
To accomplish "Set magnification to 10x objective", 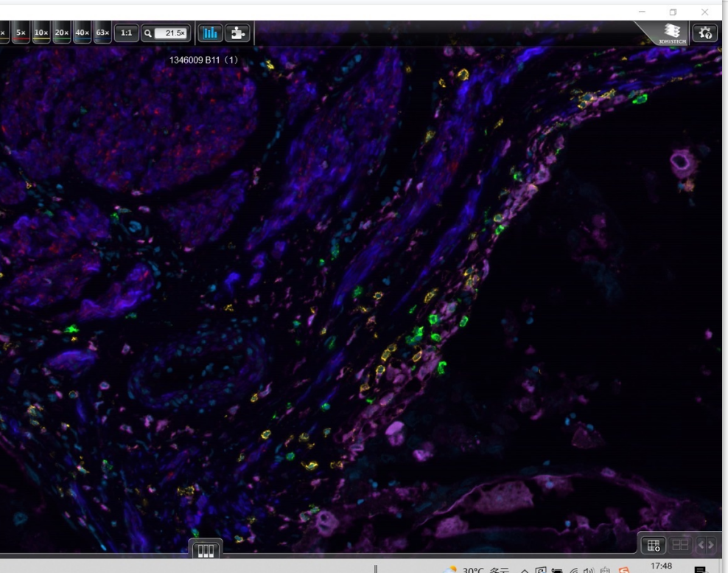I will [41, 33].
